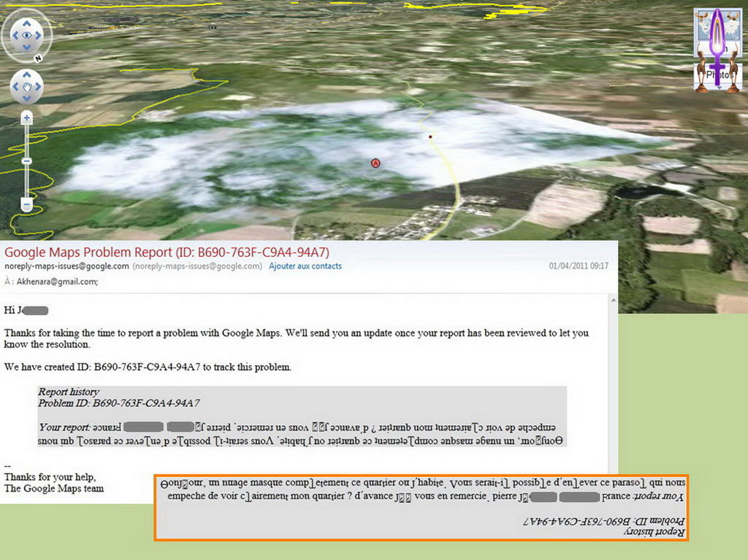Image resolution: width=748 pixels, height=560 pixels.
Task: Rotate view left with look-around arrow
Action: (13, 34)
